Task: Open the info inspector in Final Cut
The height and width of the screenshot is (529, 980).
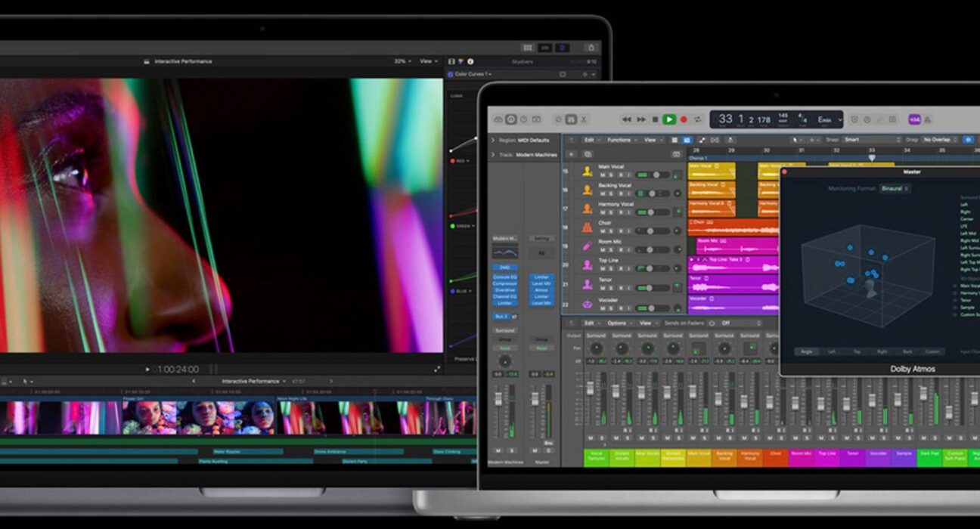Action: click(x=470, y=61)
